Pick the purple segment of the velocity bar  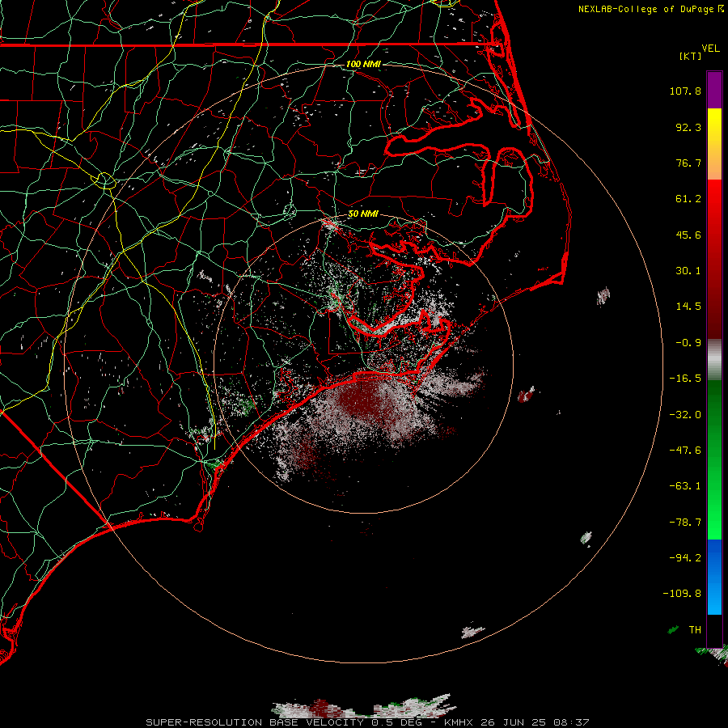(x=714, y=90)
